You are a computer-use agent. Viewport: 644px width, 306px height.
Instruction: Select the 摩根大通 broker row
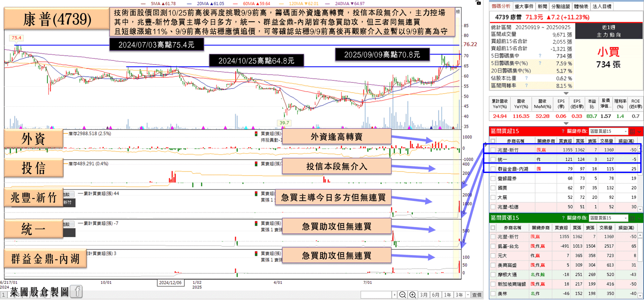tap(564, 275)
